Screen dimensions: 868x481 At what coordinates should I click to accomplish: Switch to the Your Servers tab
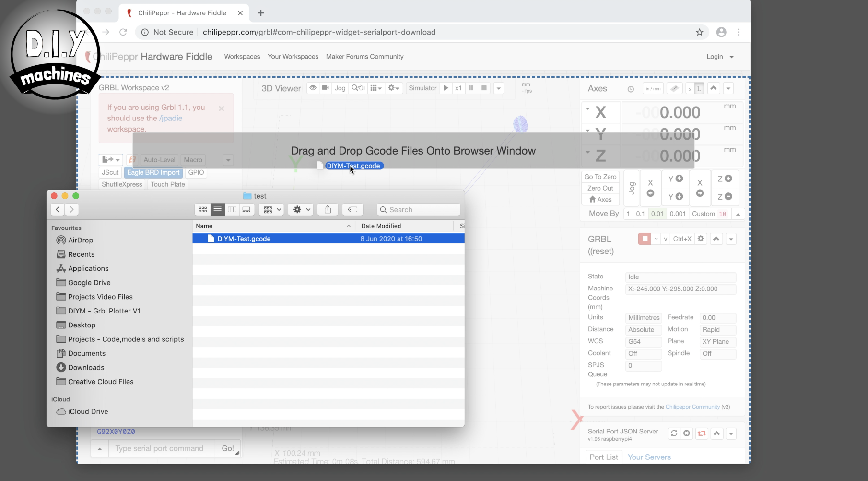[x=649, y=457]
